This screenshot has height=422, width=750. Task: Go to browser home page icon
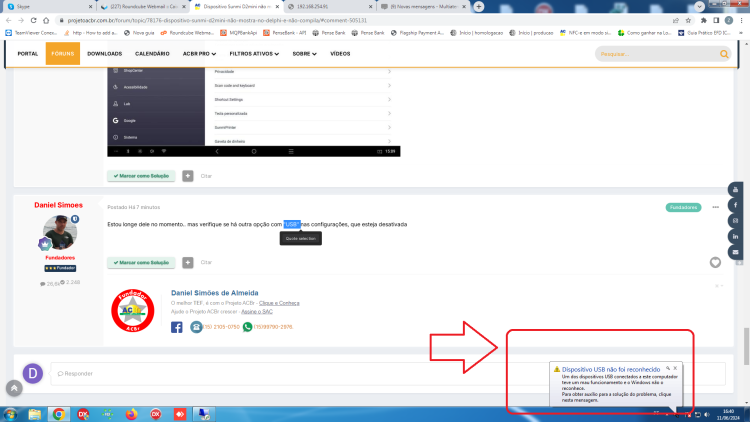pos(46,21)
